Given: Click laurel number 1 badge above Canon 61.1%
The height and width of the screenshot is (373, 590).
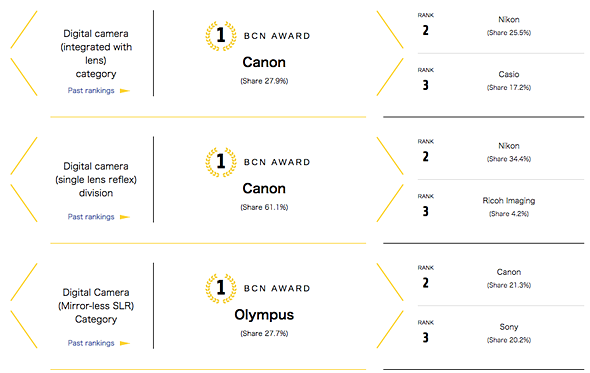Looking at the screenshot, I should pos(221,162).
